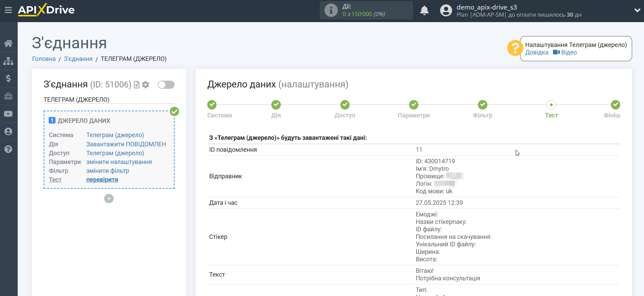Open the Відео link
Viewport: 644px width, 296px height.
pyautogui.click(x=565, y=52)
